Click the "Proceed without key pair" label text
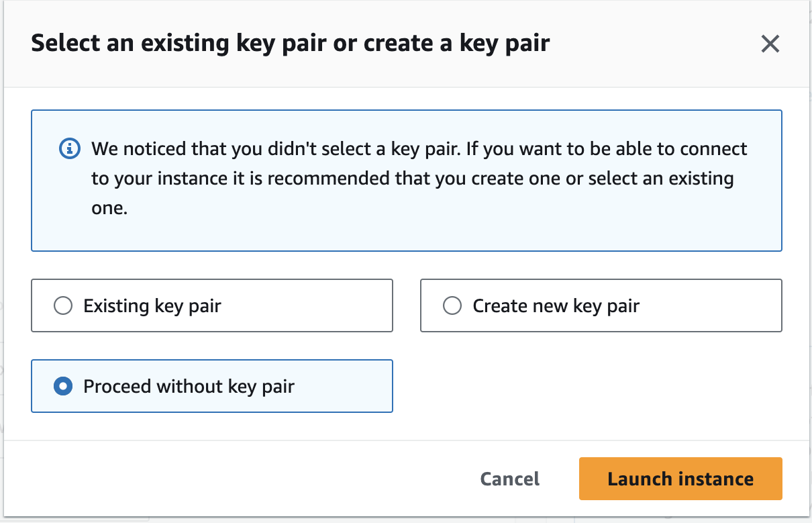The width and height of the screenshot is (812, 523). [189, 387]
